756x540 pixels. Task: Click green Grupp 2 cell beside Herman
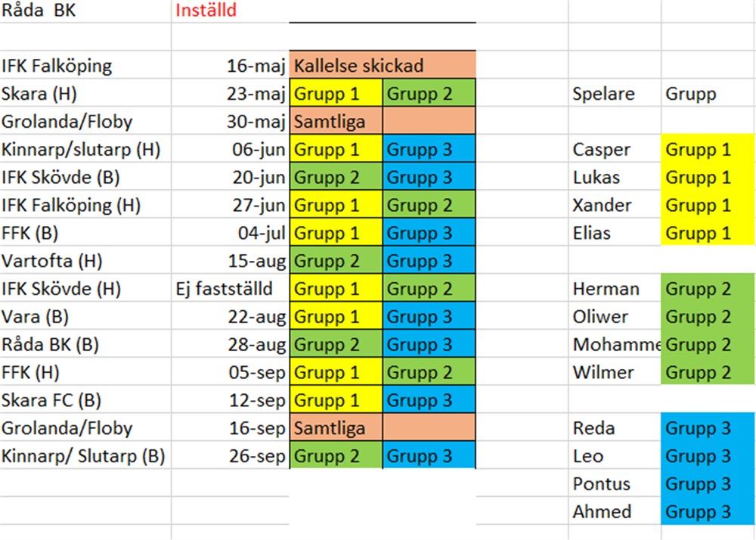point(708,288)
